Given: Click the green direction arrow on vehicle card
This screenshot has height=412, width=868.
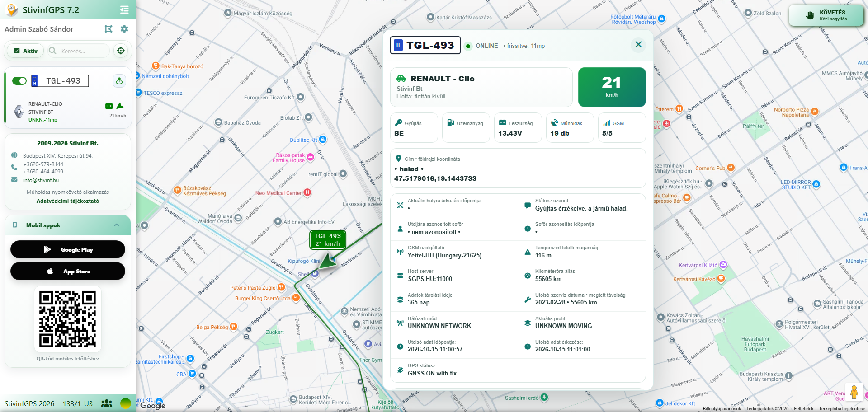Looking at the screenshot, I should [x=120, y=106].
